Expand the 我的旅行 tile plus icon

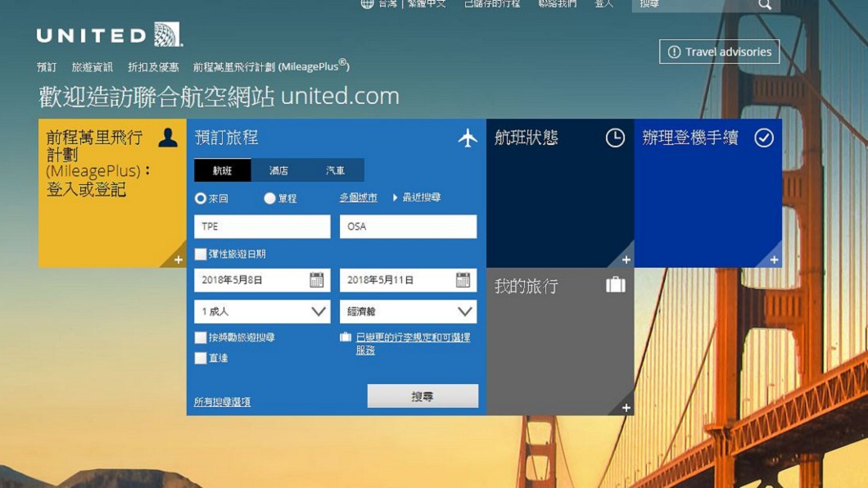tap(626, 408)
